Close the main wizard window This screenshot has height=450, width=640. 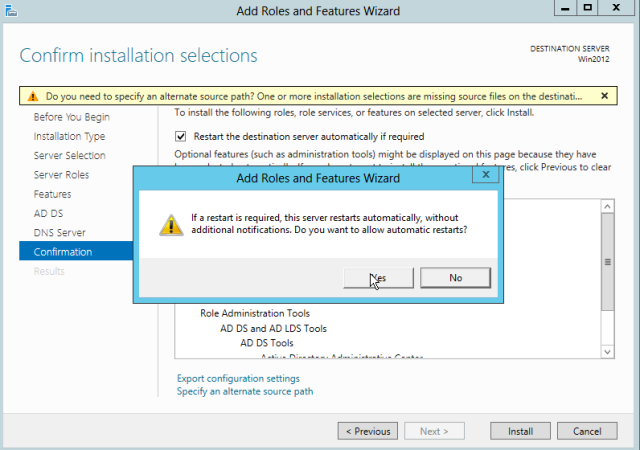[618, 9]
